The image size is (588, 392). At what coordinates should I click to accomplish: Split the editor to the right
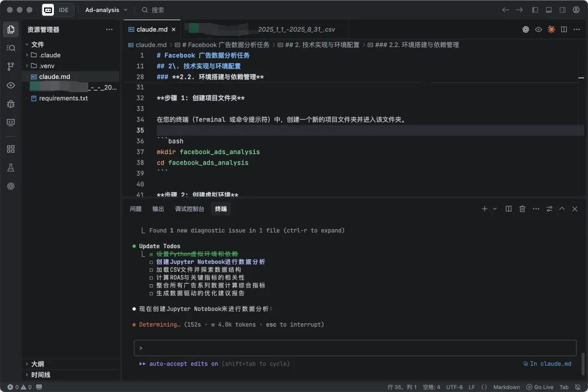pyautogui.click(x=564, y=29)
